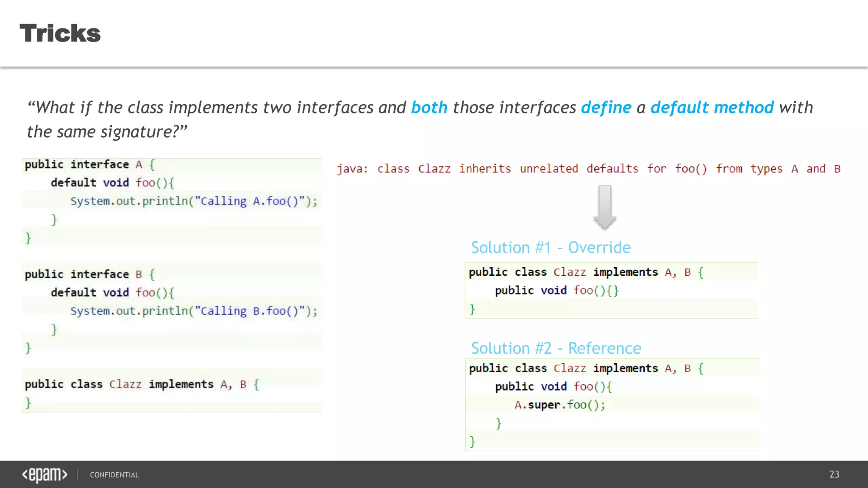This screenshot has width=868, height=488.
Task: Click the highlighted word 'both'
Action: [429, 108]
